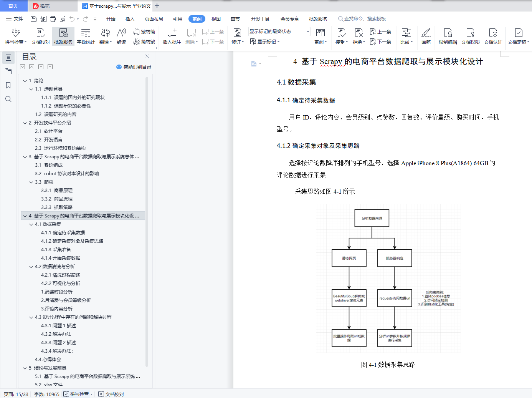This screenshot has width=532, height=398.
Task: Click the 页面: 15/33 status bar entry
Action: 16,394
